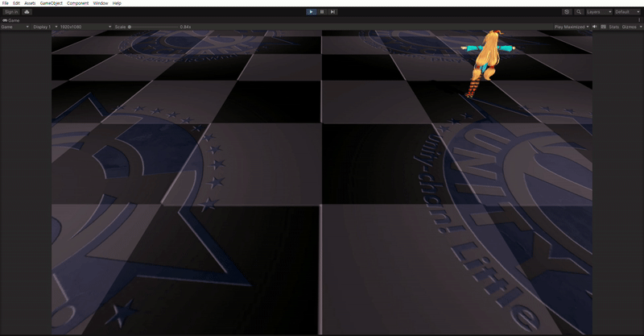Toggle Mute Audio speaker icon
644x336 pixels.
[595, 27]
